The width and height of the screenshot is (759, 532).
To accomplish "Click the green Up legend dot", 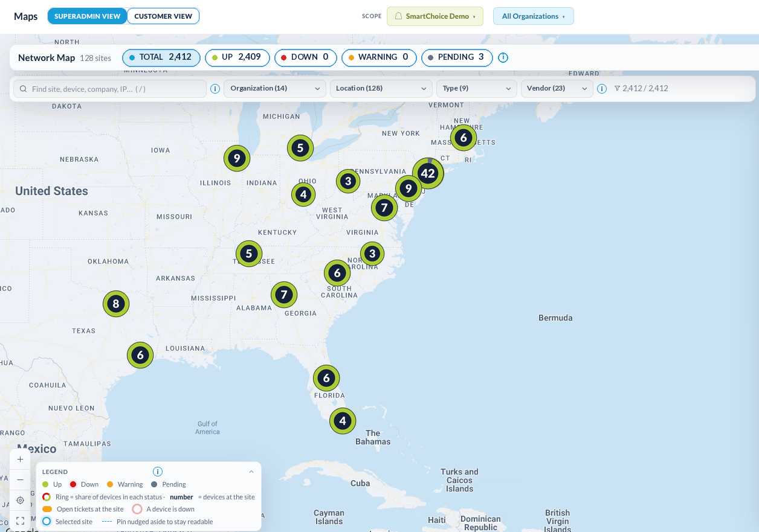I will pos(45,484).
